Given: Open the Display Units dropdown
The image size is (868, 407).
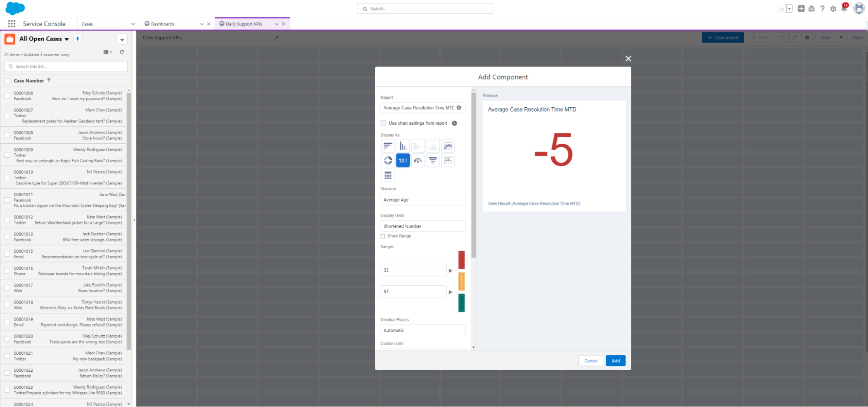Looking at the screenshot, I should [x=422, y=226].
